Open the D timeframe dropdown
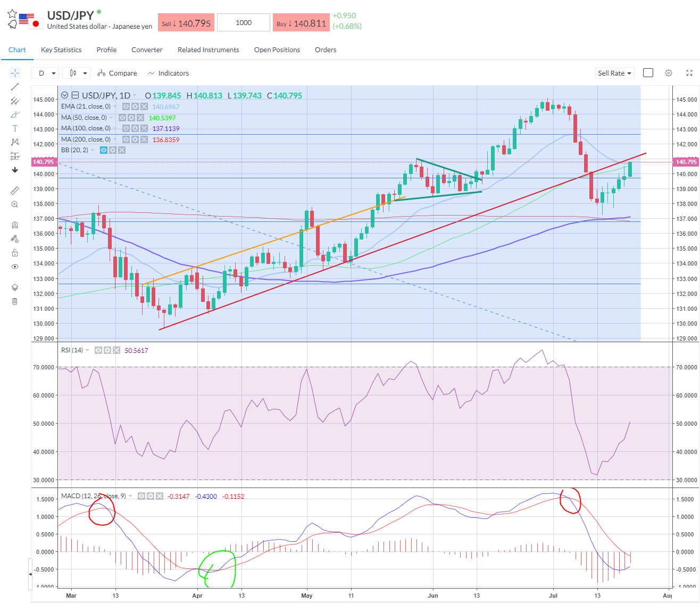 click(x=45, y=73)
